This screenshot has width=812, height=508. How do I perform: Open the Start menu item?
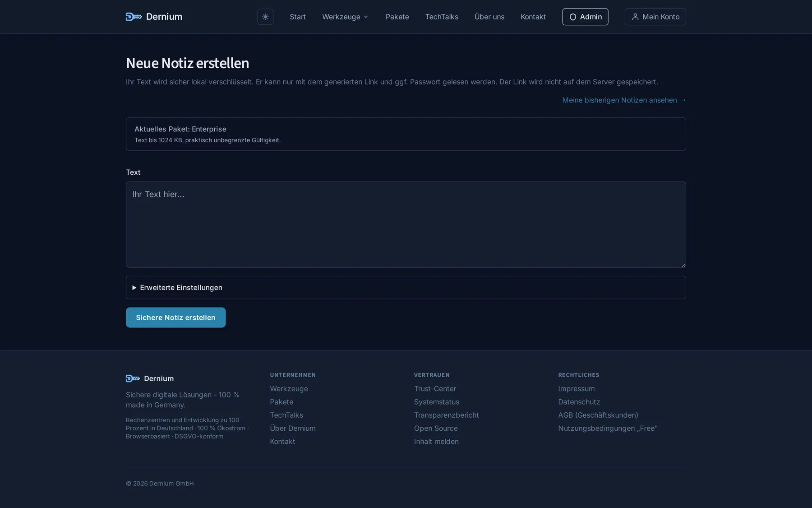coord(298,17)
